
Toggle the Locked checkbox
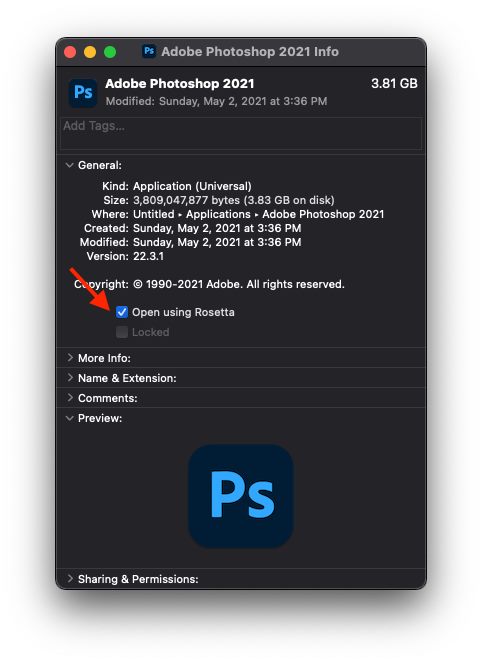(x=122, y=332)
